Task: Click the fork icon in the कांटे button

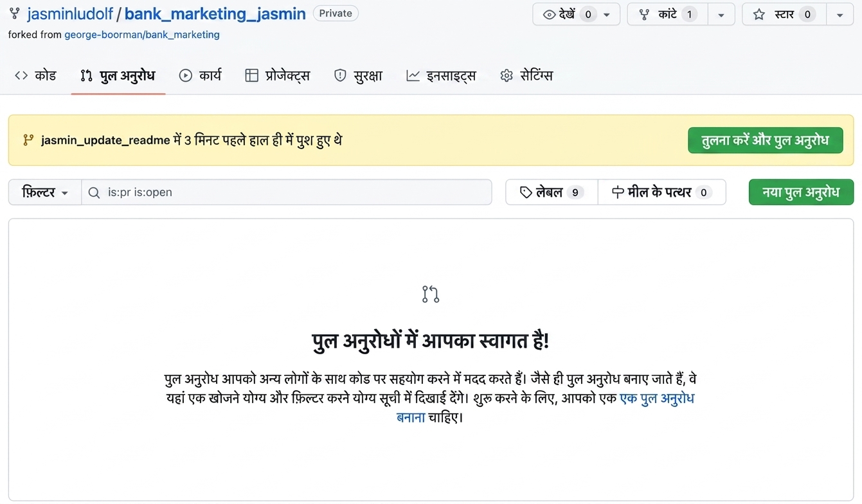Action: point(644,14)
